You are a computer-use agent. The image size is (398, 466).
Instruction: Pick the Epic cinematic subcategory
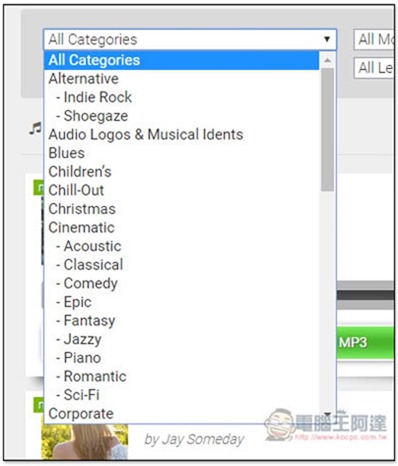click(x=182, y=302)
